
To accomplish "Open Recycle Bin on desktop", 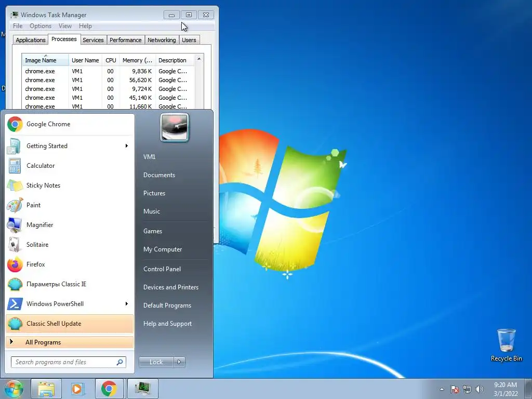I will click(x=506, y=345).
